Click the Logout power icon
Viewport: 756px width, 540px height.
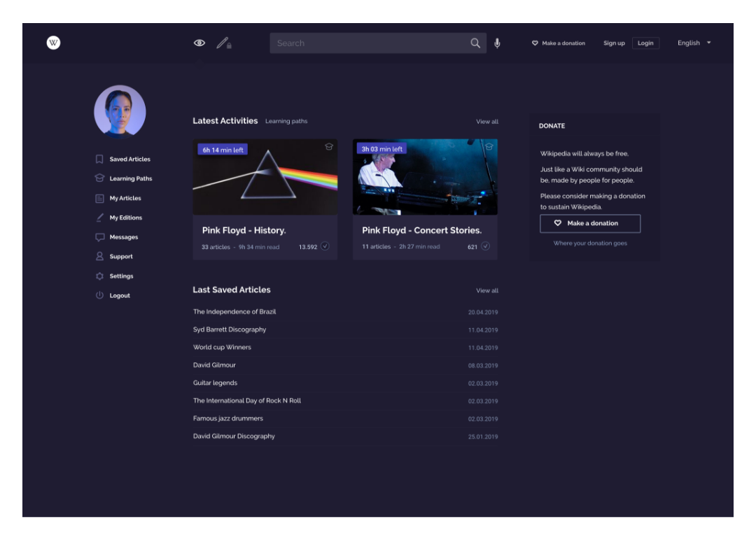pos(99,295)
